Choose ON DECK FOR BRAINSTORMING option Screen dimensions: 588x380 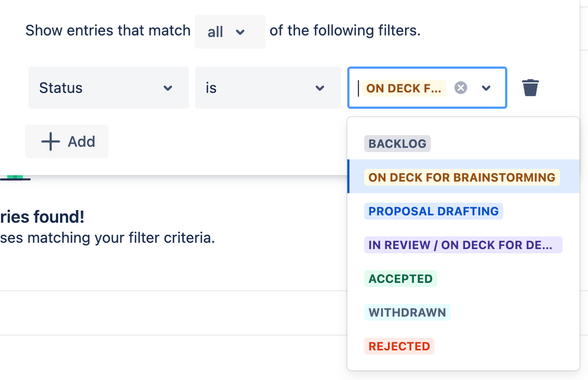coord(461,177)
